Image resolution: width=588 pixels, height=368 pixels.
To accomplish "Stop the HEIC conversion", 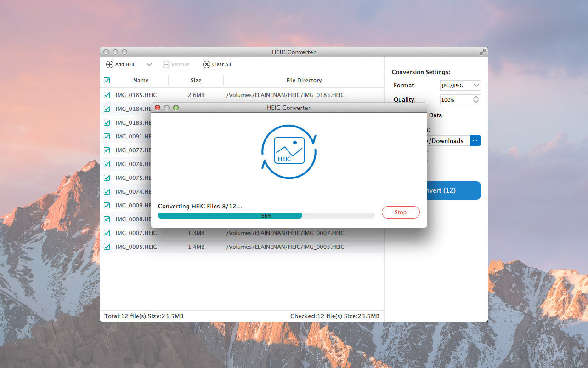I will (401, 212).
